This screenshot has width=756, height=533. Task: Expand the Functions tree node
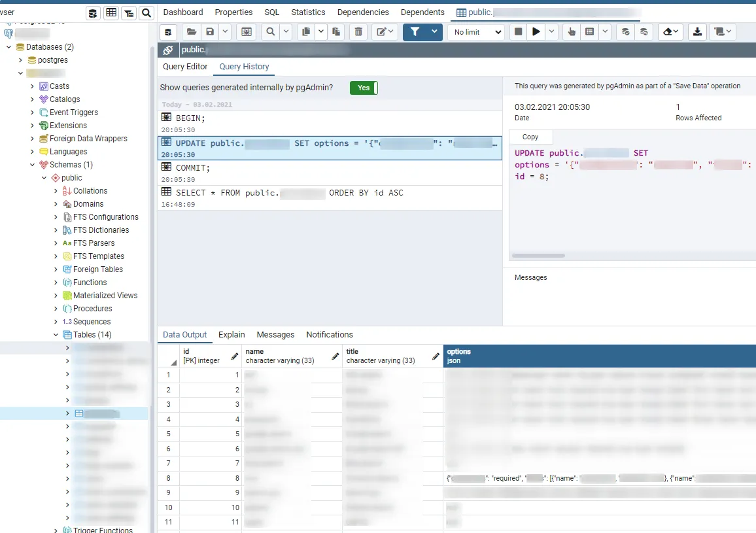(56, 282)
